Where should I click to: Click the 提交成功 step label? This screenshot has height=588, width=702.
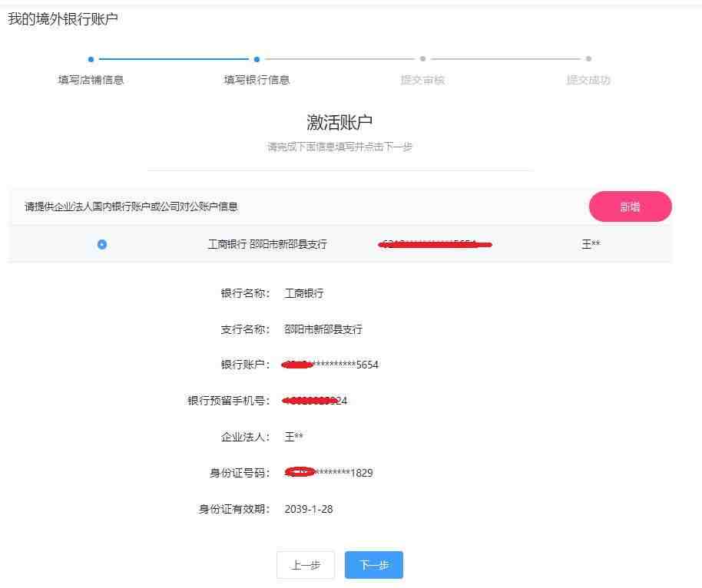[x=588, y=80]
